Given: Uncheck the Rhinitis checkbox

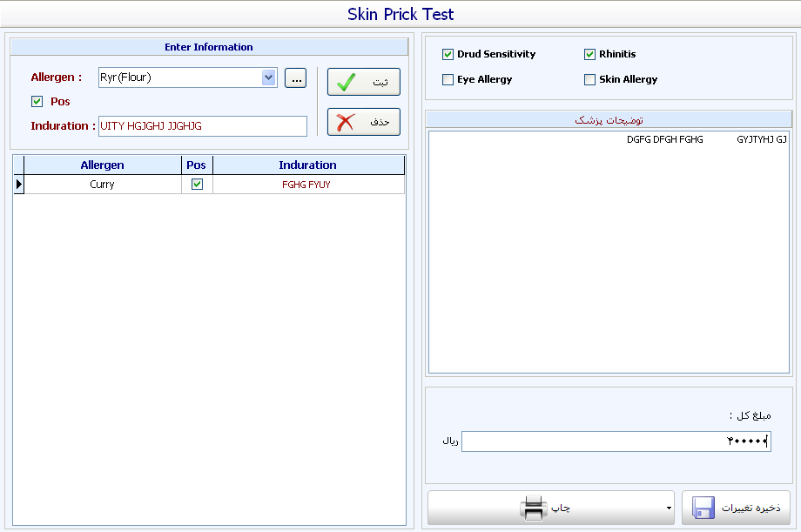Looking at the screenshot, I should click(589, 54).
